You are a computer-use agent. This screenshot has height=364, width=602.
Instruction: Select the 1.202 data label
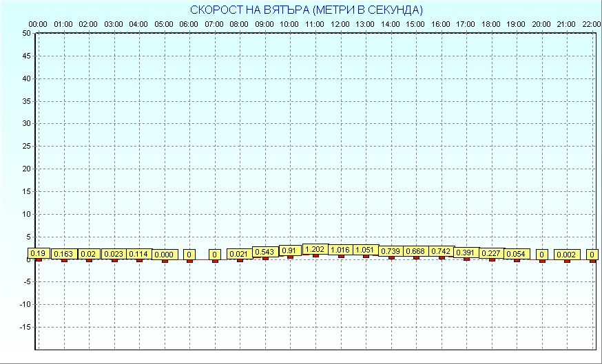[x=315, y=249]
